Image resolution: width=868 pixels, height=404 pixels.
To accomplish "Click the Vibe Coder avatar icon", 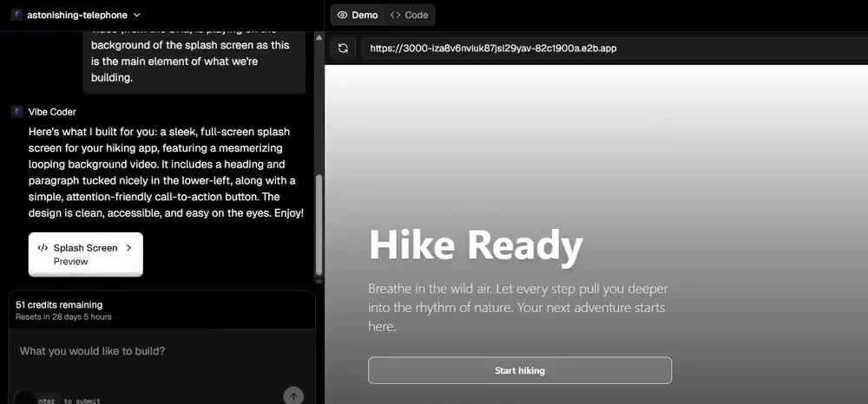I will (16, 112).
